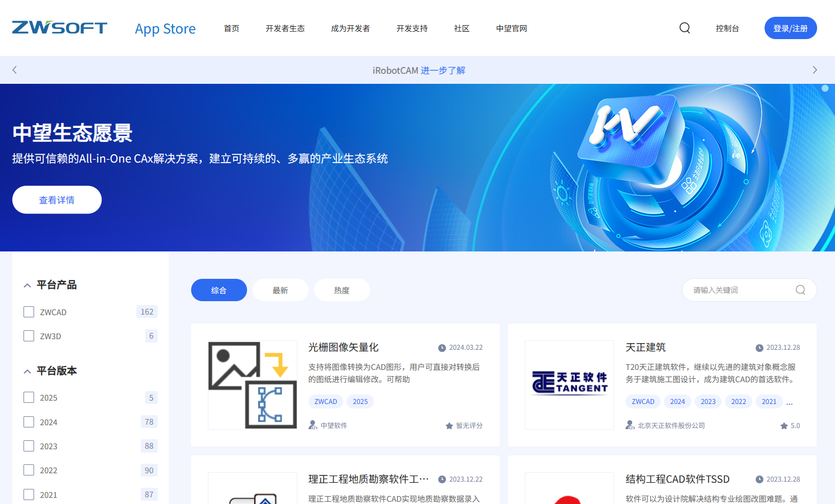
Task: Click star rating icon next to 5.0
Action: tap(784, 426)
